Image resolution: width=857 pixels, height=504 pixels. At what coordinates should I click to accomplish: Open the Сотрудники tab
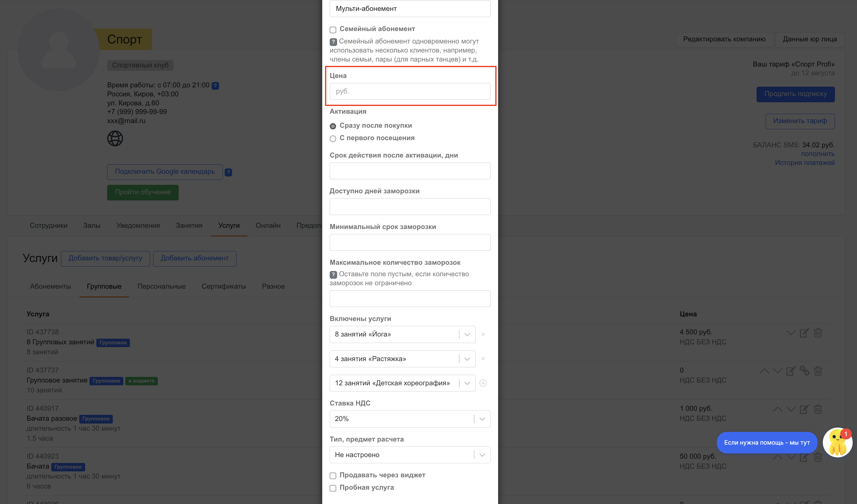coord(48,226)
